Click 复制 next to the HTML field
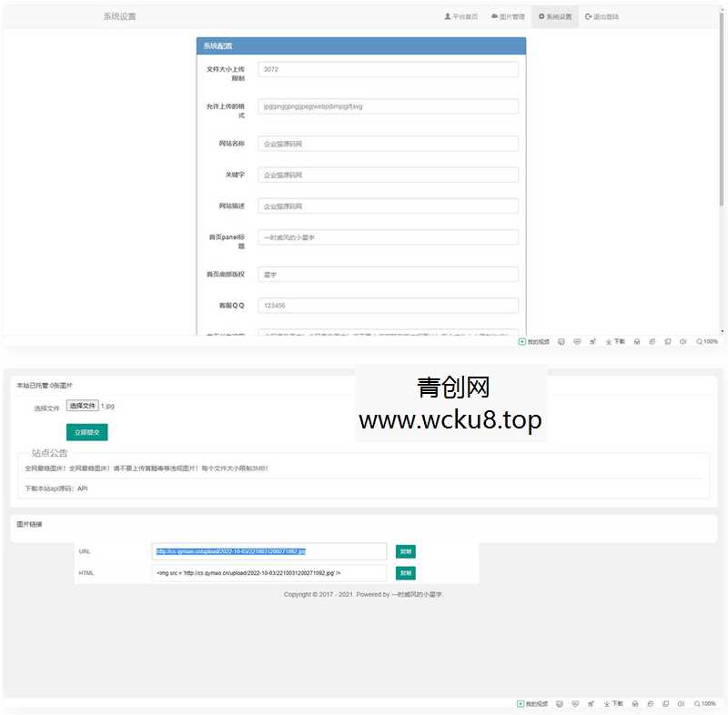The image size is (728, 715). pos(403,573)
